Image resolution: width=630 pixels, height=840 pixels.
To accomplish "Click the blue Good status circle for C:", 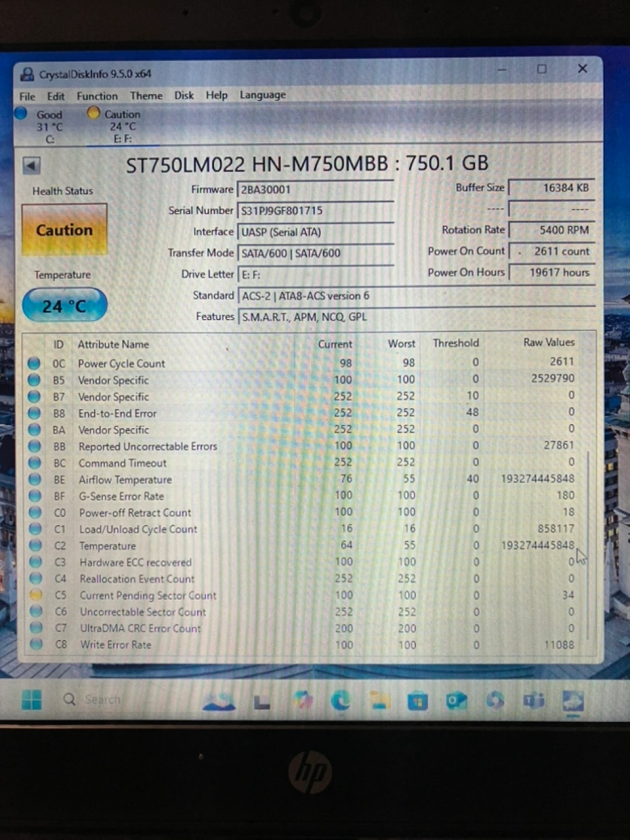I will point(21,113).
